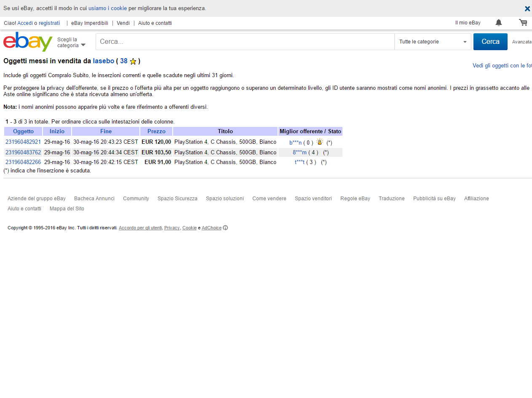Open AdChoice link in footer
The image size is (532, 398).
[x=211, y=228]
